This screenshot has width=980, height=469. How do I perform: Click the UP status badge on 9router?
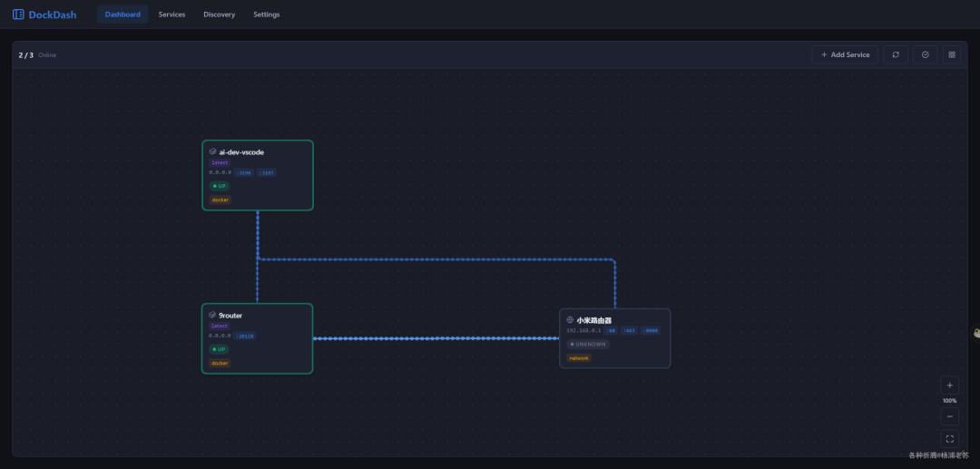coord(219,349)
